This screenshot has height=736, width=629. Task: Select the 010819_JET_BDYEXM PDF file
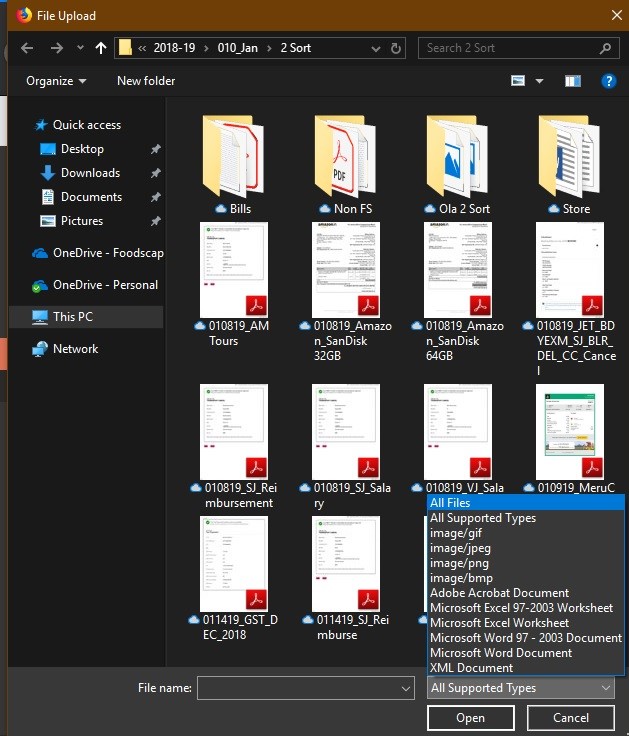(569, 299)
